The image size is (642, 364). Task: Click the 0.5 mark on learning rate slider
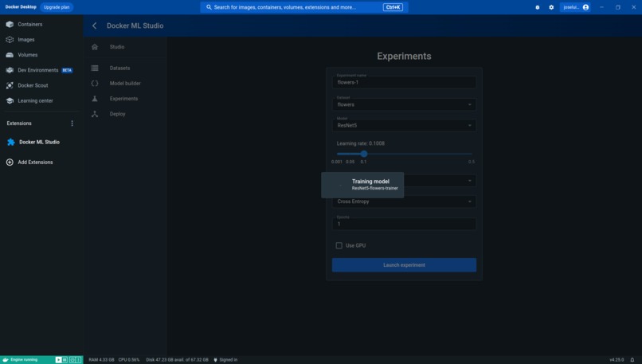coord(472,162)
